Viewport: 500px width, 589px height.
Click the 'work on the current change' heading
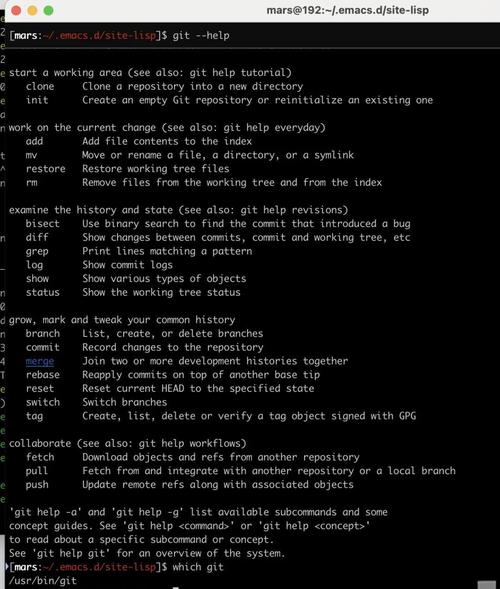point(167,128)
